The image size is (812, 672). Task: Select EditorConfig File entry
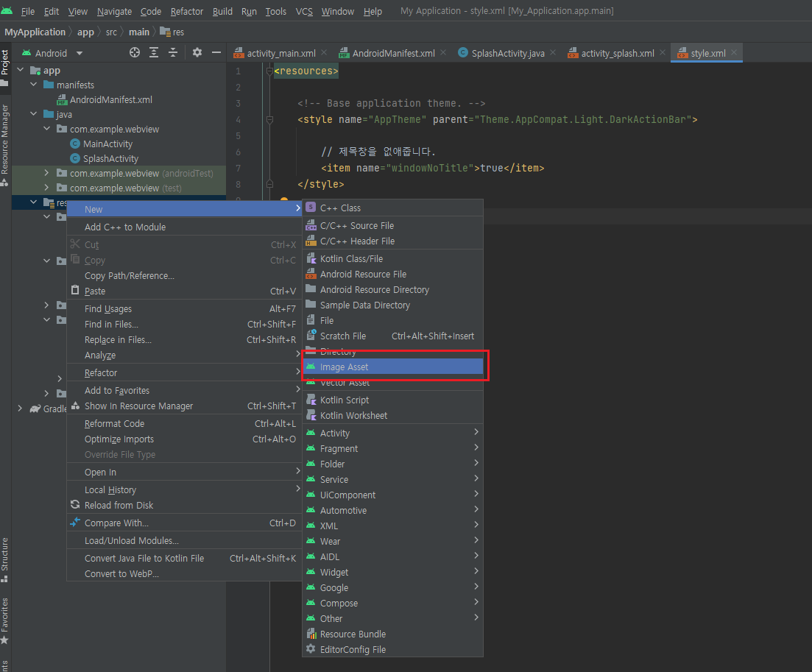[392, 650]
